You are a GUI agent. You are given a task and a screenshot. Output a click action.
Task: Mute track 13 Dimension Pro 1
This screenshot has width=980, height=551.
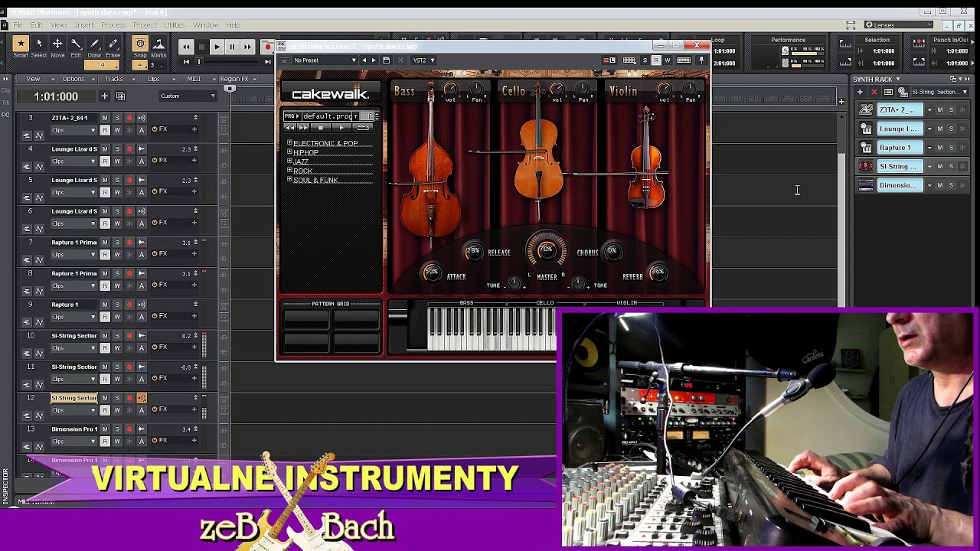[x=106, y=429]
